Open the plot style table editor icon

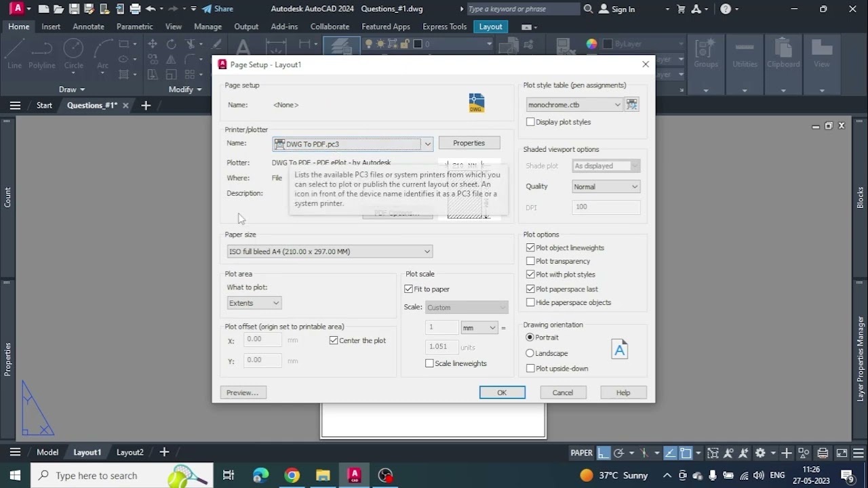tap(632, 104)
